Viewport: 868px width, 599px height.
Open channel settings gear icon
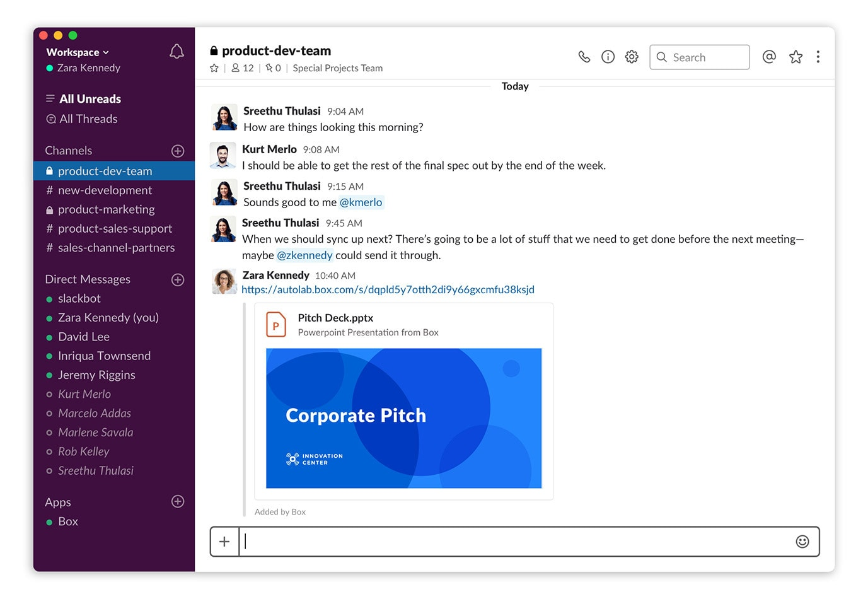click(x=632, y=57)
